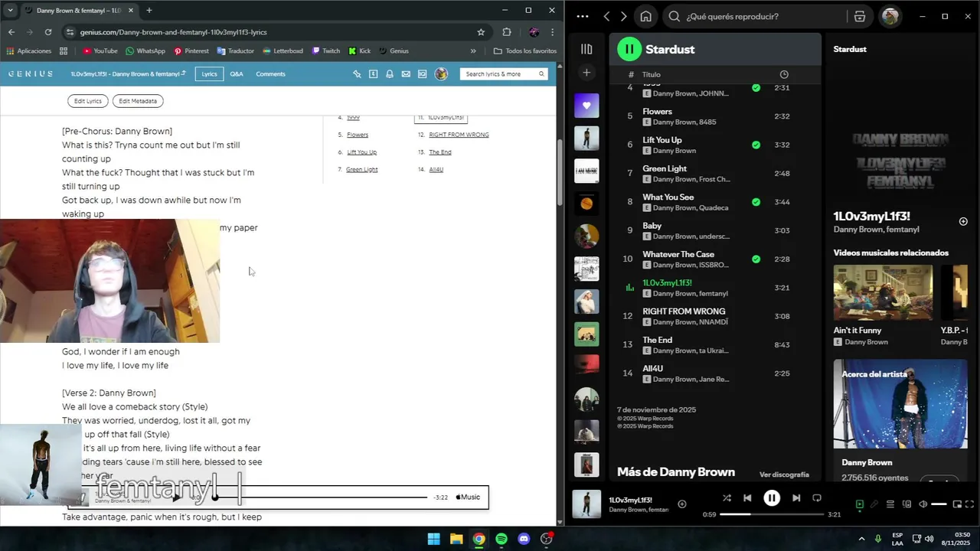Open connect to a device icon

(906, 504)
